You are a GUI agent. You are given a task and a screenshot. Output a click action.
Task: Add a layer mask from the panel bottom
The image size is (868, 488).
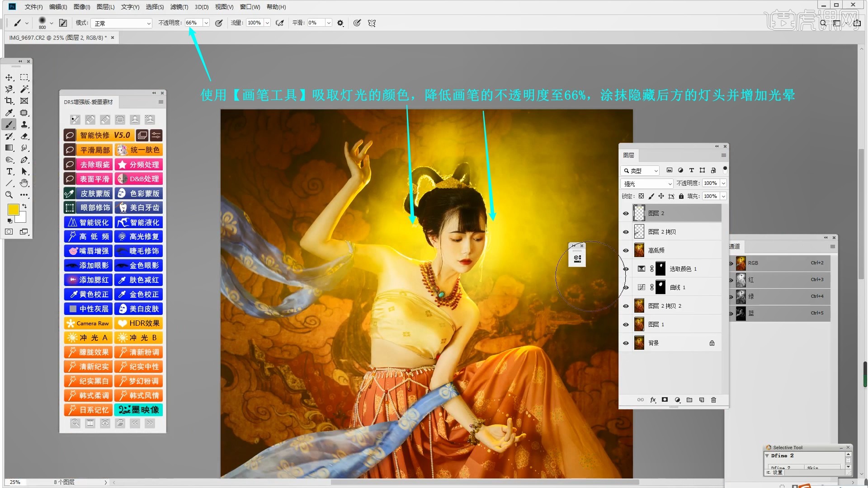point(665,400)
